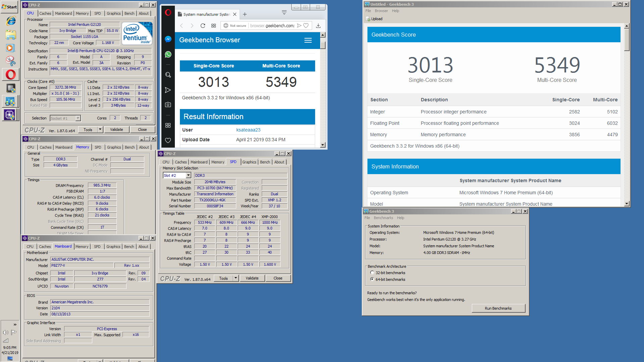Click Upload in Geekbench toolbar
644x362 pixels.
[374, 19]
